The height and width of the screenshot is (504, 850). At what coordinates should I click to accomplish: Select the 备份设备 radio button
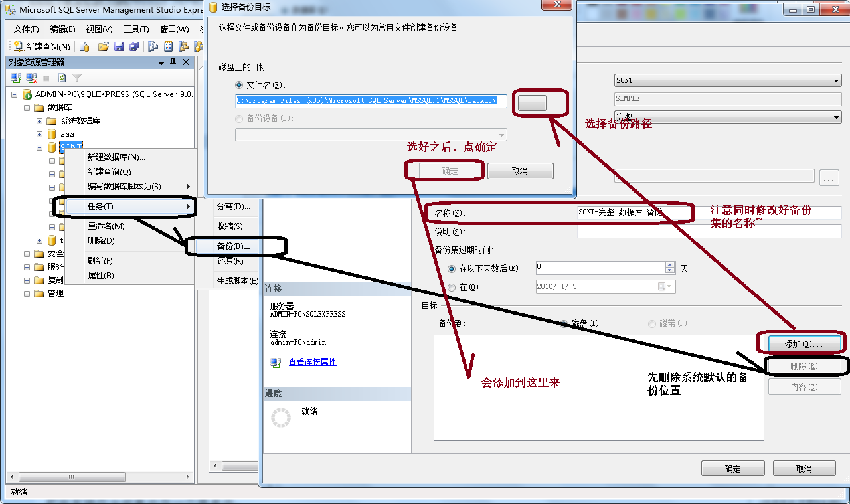[239, 119]
